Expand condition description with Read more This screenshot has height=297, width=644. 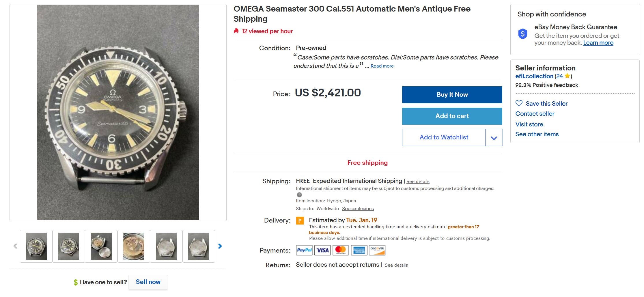[x=382, y=66]
